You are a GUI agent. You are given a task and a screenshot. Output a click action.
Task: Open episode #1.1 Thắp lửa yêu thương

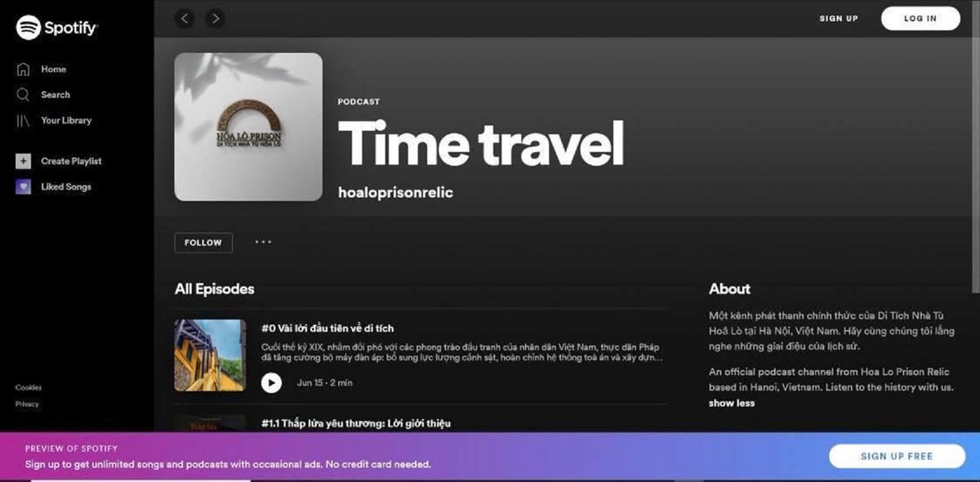click(x=356, y=423)
